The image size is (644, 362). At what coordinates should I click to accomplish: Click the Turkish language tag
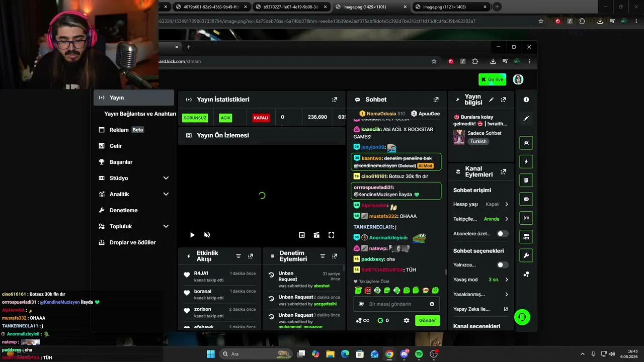(x=478, y=141)
